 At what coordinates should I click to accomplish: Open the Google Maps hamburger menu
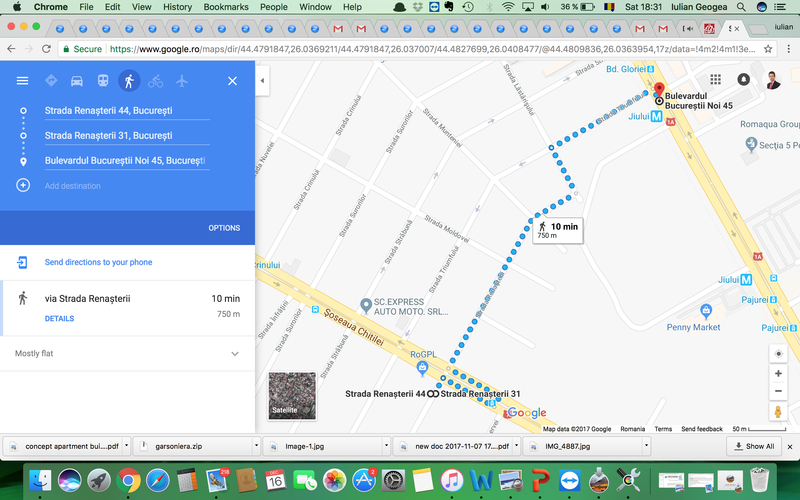(22, 81)
